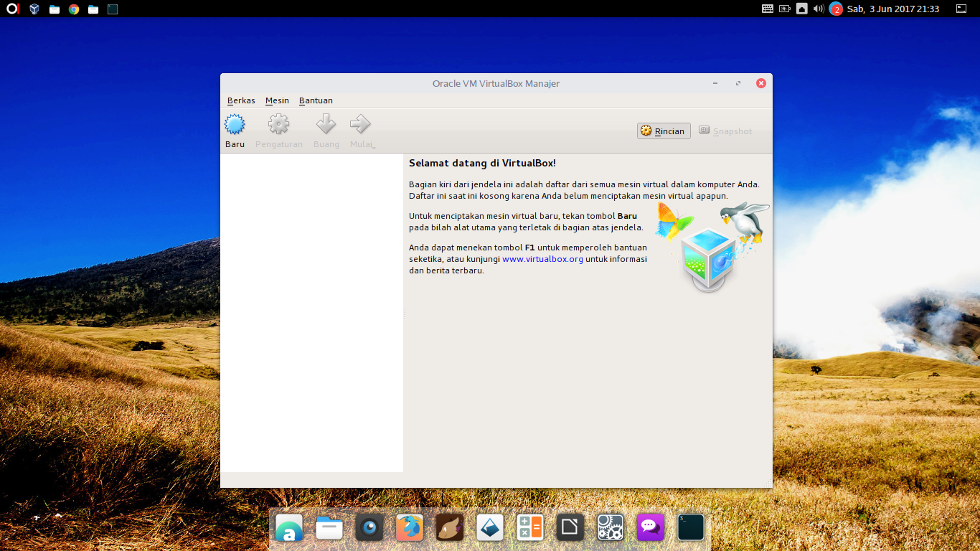Launch the camera app from the dock
The image size is (980, 551).
point(369,527)
